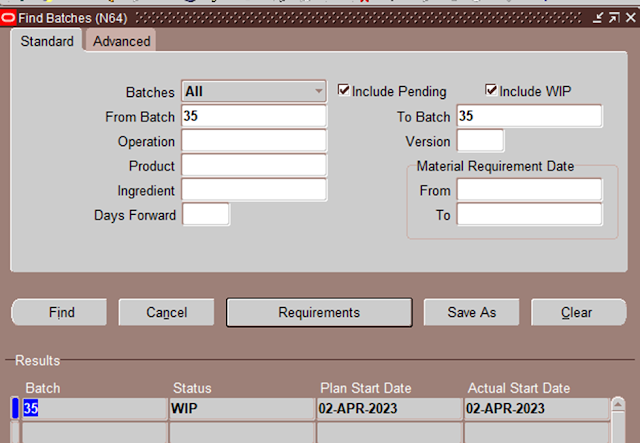Viewport: 640px width, 443px height.
Task: Switch to the Standard tab
Action: 47,41
